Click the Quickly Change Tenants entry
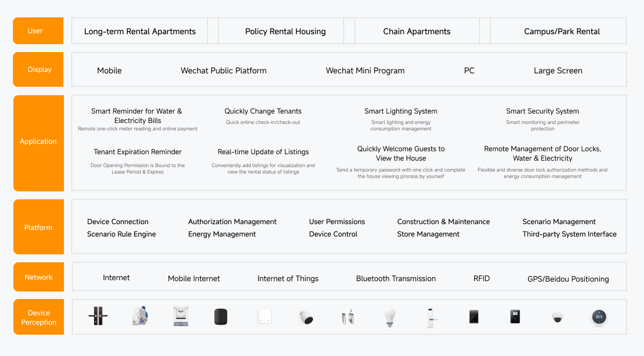This screenshot has height=356, width=644. click(263, 111)
